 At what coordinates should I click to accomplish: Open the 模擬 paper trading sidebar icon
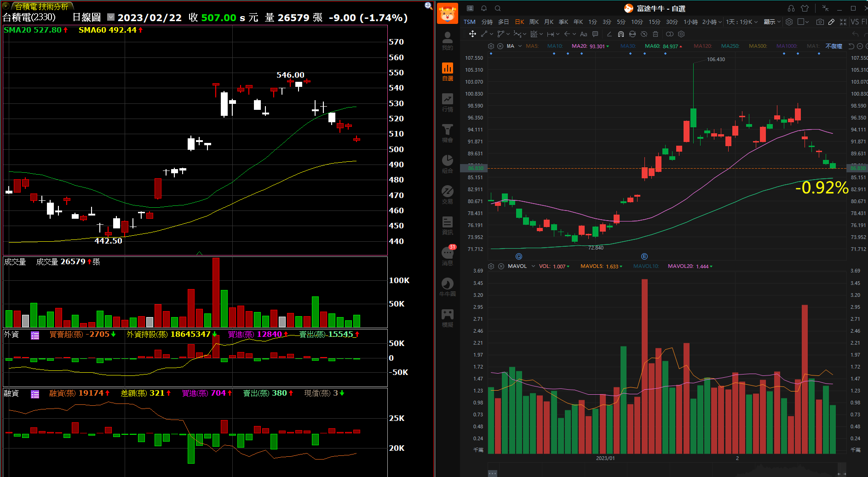point(448,318)
